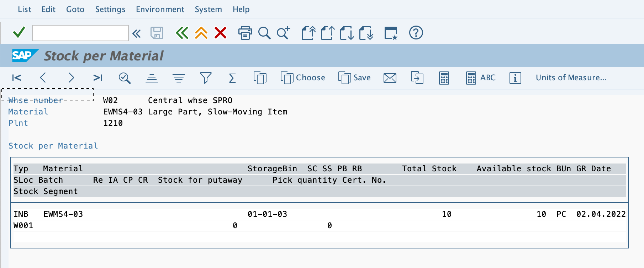Click the Choose button

coord(303,78)
